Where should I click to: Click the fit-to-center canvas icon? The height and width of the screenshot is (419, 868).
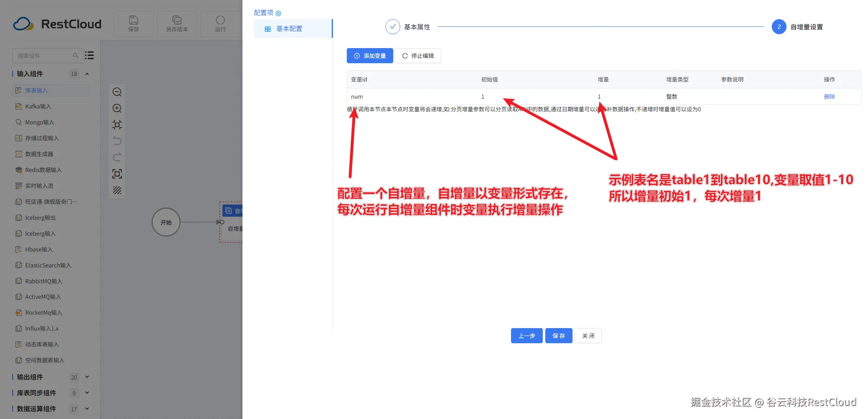(117, 125)
